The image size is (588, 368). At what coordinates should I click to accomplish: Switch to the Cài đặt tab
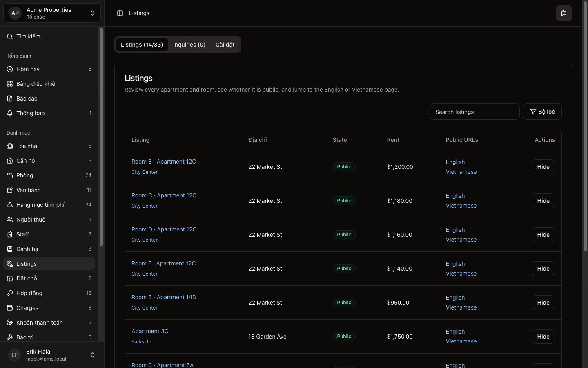pyautogui.click(x=225, y=45)
